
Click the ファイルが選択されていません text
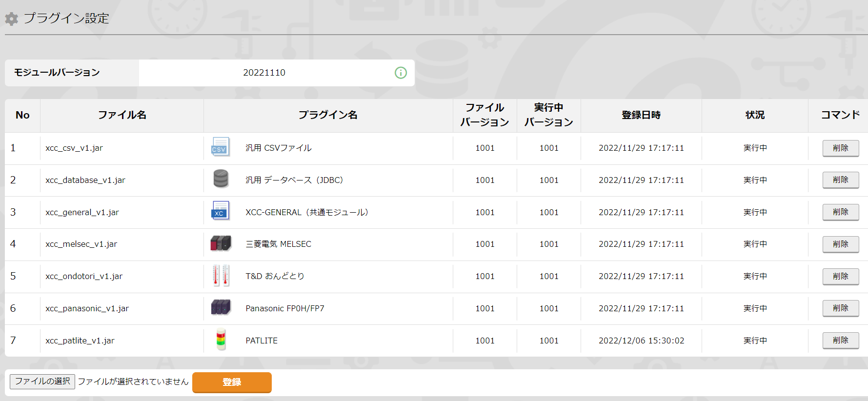point(133,381)
